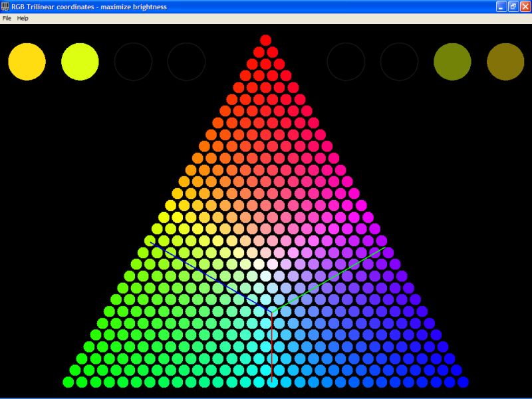Pick the light-blue dot where three lines meet
The height and width of the screenshot is (399, 532).
tap(272, 311)
